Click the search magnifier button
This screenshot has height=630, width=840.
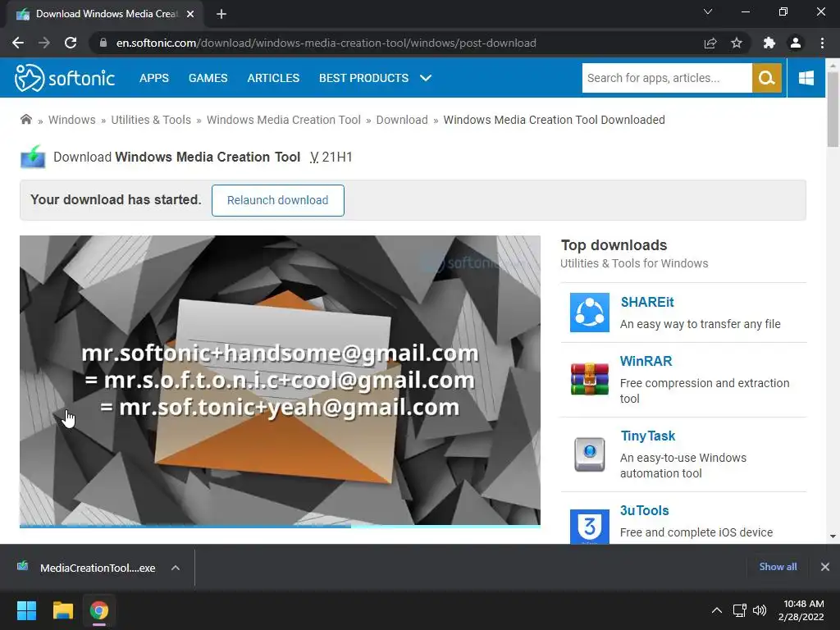[x=767, y=78]
